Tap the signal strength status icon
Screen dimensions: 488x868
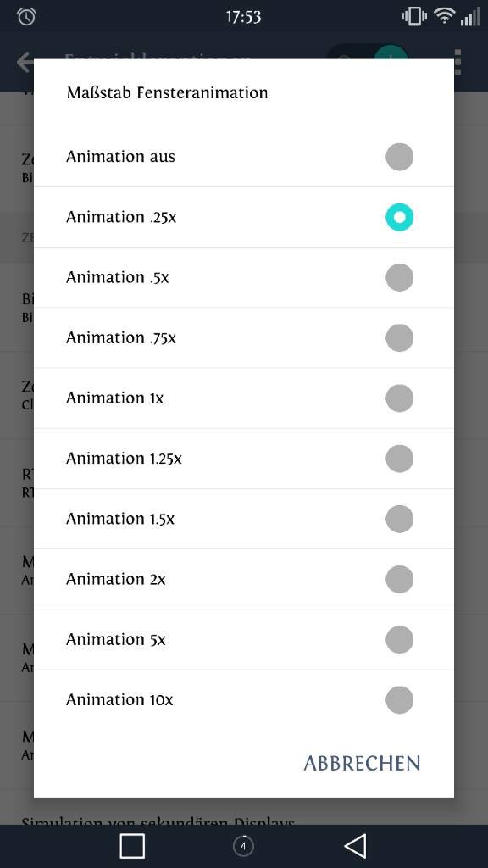470,17
